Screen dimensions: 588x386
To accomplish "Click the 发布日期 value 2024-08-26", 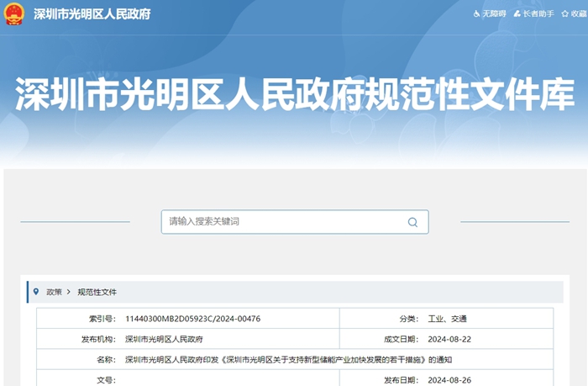I will point(449,380).
